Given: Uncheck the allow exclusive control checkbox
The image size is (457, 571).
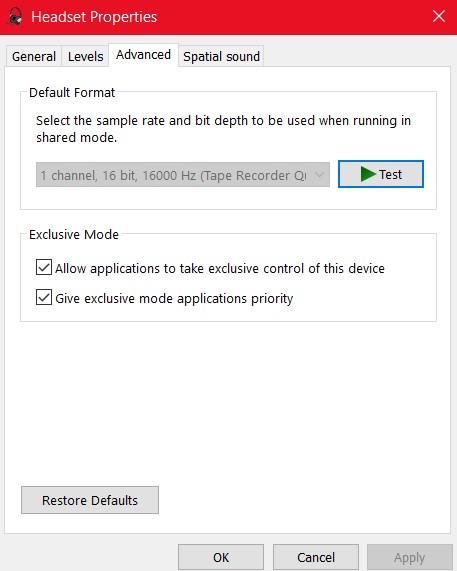Looking at the screenshot, I should (x=44, y=267).
